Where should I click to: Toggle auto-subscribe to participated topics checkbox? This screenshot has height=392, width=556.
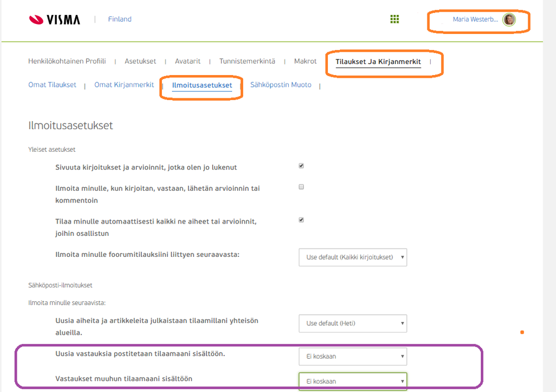click(302, 220)
